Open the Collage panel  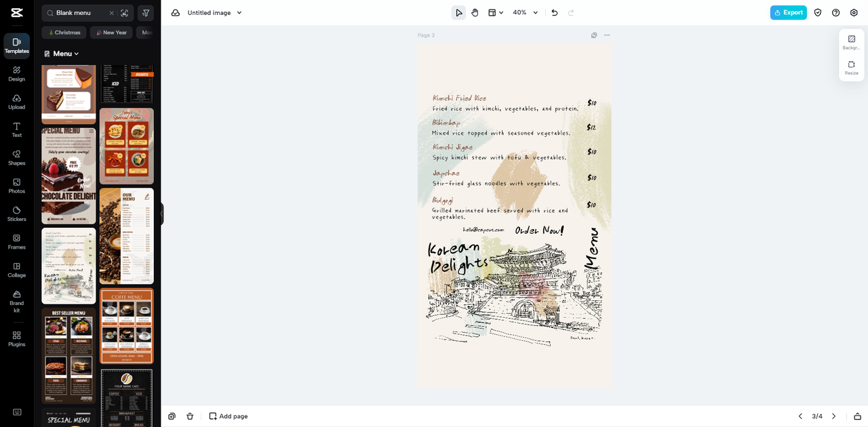[17, 270]
